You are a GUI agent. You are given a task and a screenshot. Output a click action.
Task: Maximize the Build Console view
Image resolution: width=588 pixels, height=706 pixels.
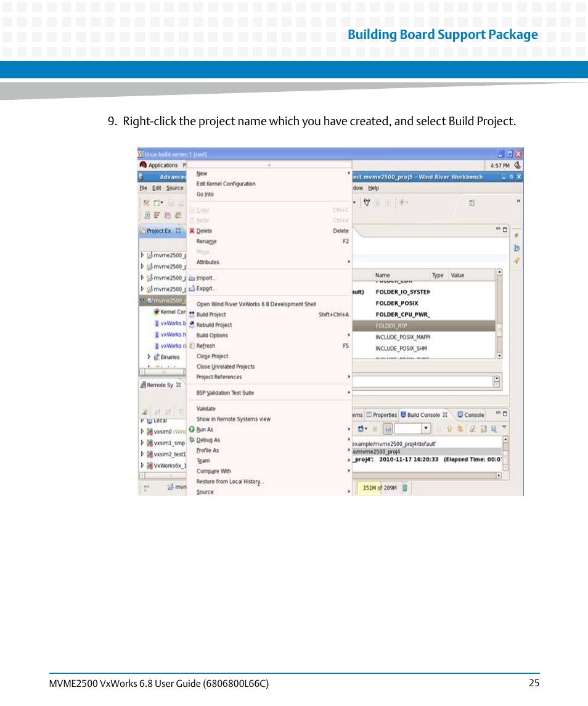pyautogui.click(x=505, y=413)
